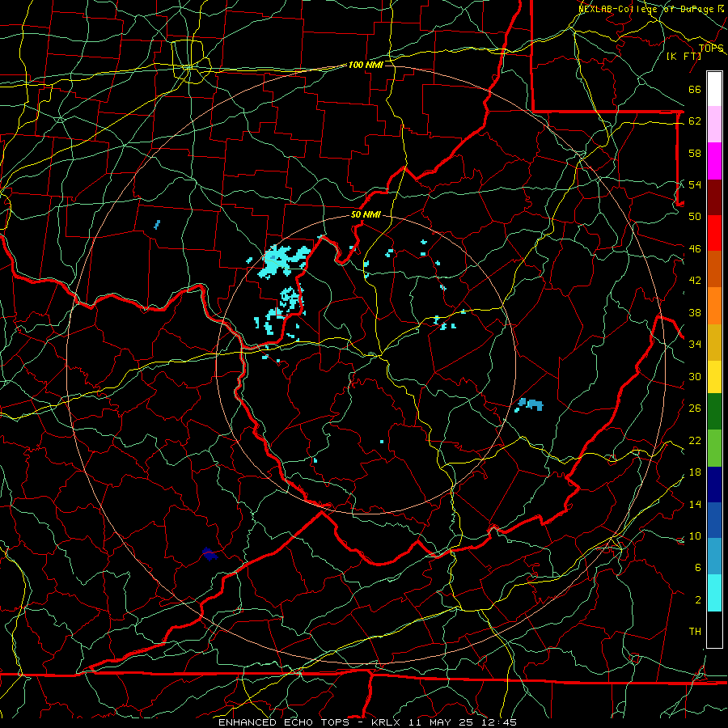Click the 'TH' threshold label
The image size is (728, 728).
point(695,632)
